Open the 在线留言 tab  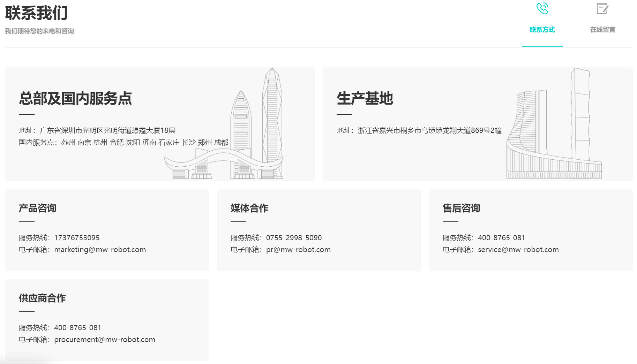coord(602,30)
